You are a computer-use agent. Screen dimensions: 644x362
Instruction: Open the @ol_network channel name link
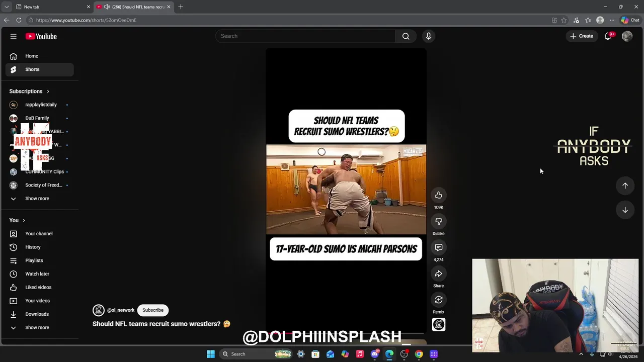[x=121, y=310]
